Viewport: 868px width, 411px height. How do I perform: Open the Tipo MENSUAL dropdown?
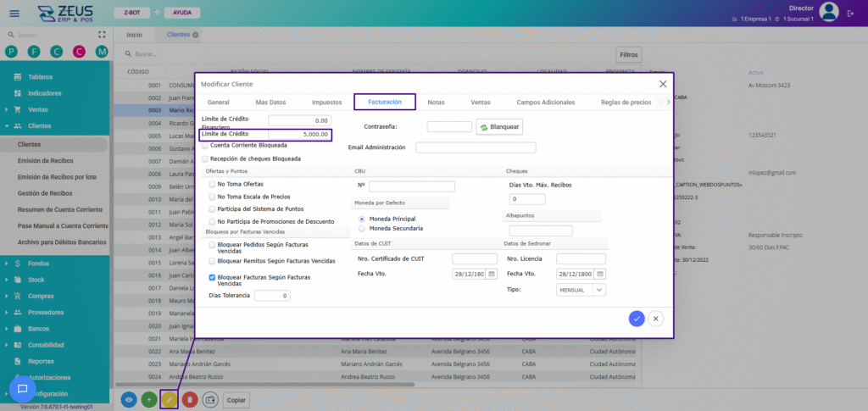(x=581, y=290)
